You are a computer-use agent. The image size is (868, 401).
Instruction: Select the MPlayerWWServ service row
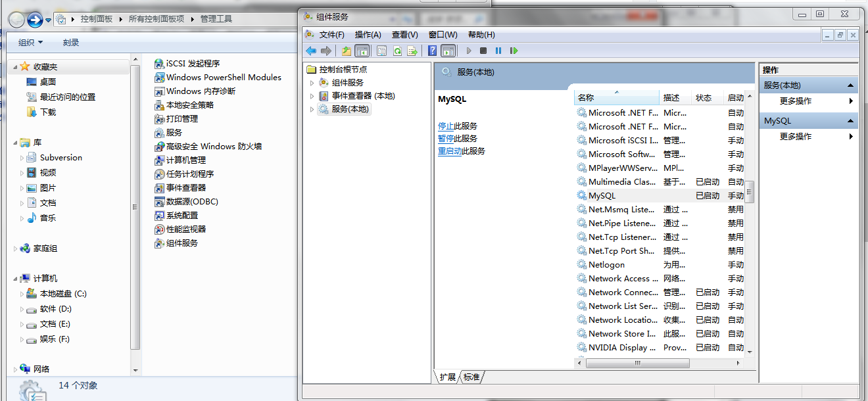[x=660, y=168]
